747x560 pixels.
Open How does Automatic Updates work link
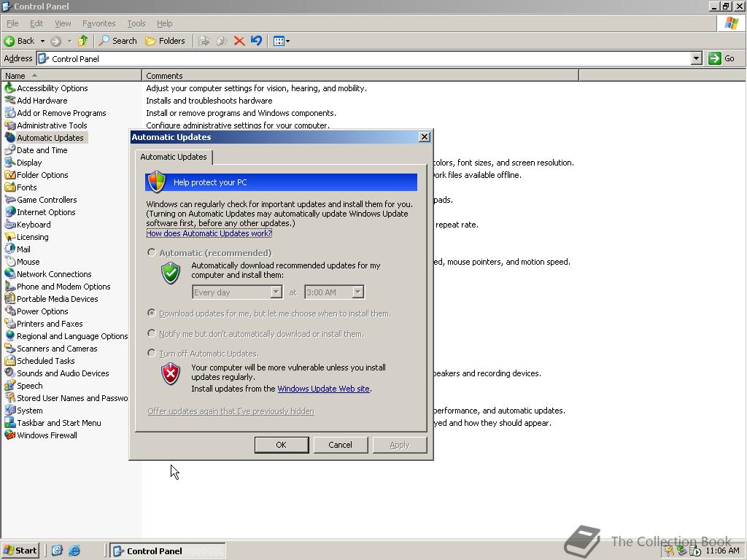click(209, 233)
